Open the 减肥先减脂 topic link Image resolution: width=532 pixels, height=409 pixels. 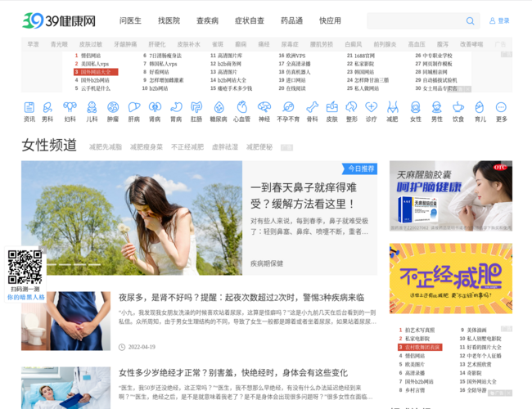point(106,147)
